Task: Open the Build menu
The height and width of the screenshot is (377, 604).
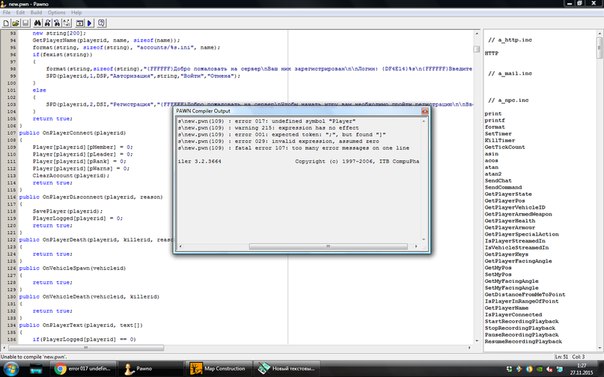Action: pyautogui.click(x=36, y=13)
